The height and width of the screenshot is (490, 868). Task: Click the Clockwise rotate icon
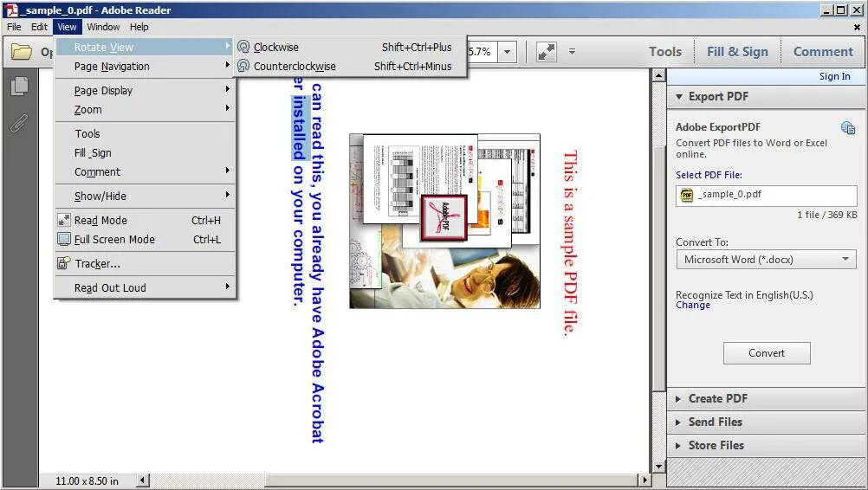point(243,47)
